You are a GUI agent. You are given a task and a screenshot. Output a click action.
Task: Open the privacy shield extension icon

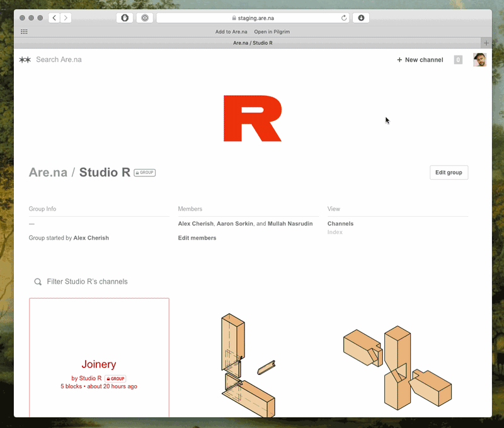(x=125, y=18)
